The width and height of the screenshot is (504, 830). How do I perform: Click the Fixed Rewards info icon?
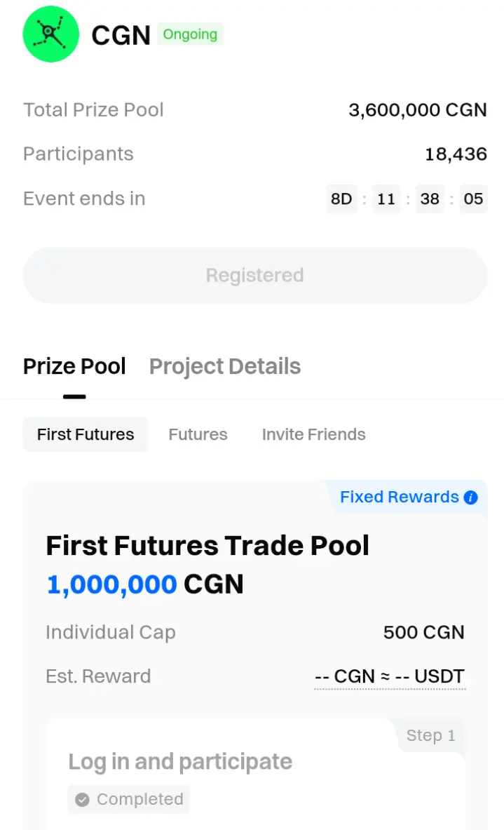click(471, 497)
